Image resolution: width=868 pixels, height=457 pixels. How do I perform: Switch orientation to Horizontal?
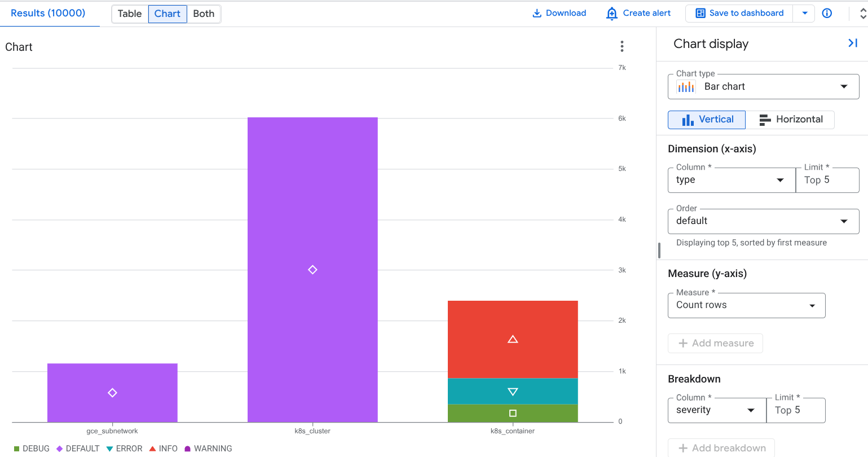coord(790,120)
